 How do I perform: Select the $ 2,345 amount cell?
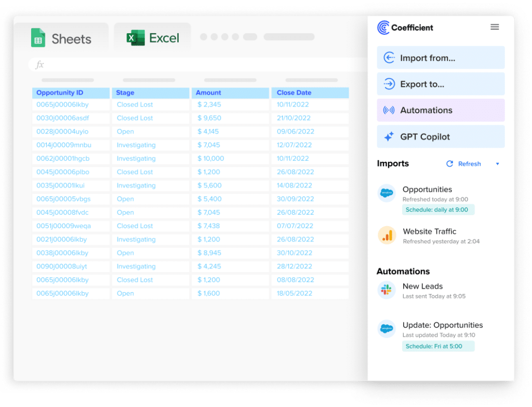click(230, 104)
